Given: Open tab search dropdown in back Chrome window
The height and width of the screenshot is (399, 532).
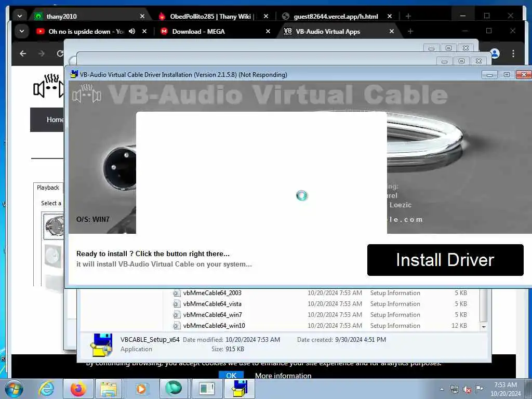Looking at the screenshot, I should tap(20, 16).
